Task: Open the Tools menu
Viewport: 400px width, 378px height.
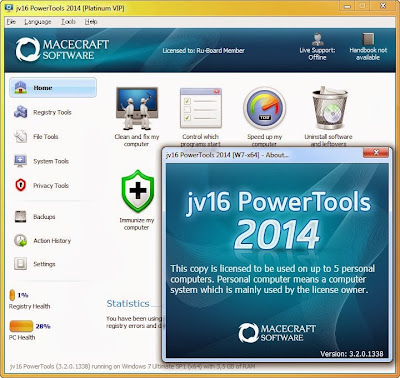Action: coord(68,22)
